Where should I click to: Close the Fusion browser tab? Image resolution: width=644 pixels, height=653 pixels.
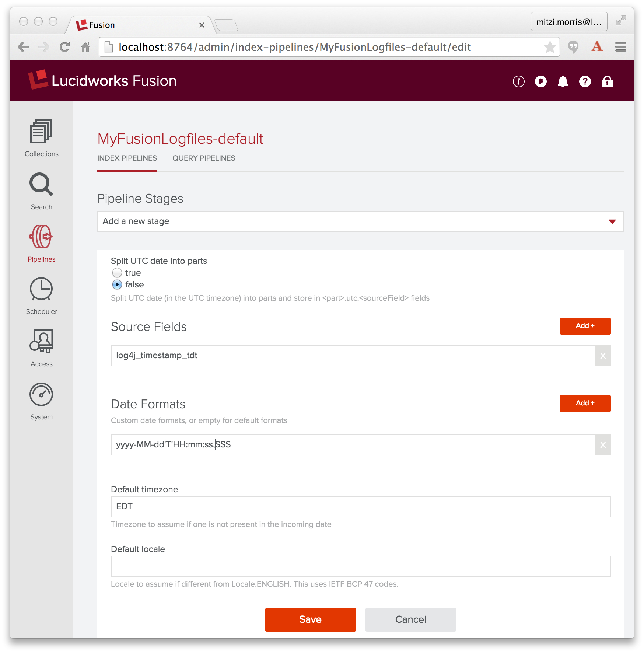[202, 25]
